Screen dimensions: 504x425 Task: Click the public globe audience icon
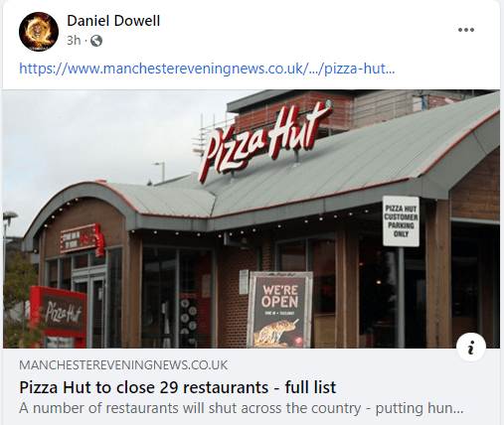(96, 41)
